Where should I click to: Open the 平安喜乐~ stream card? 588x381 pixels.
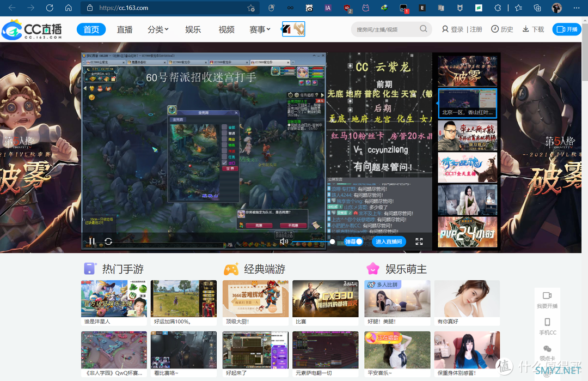[x=397, y=354]
